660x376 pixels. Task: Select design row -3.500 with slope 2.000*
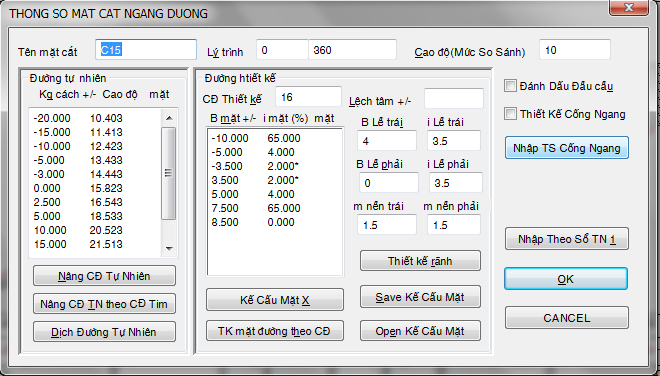(274, 166)
